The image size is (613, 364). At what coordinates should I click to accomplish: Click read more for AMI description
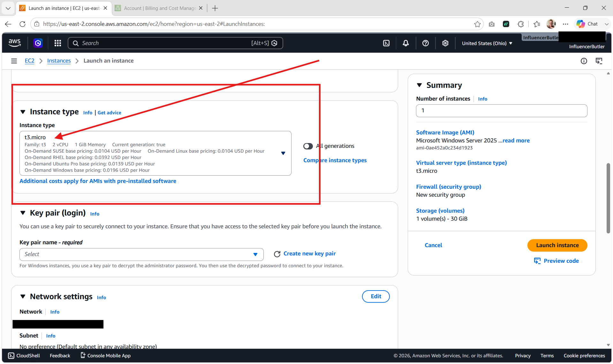coord(516,140)
